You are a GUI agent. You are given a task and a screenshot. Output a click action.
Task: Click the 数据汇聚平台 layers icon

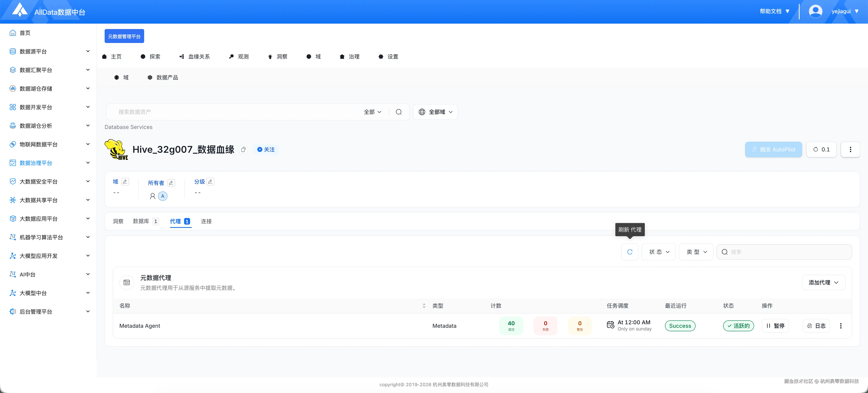click(13, 70)
